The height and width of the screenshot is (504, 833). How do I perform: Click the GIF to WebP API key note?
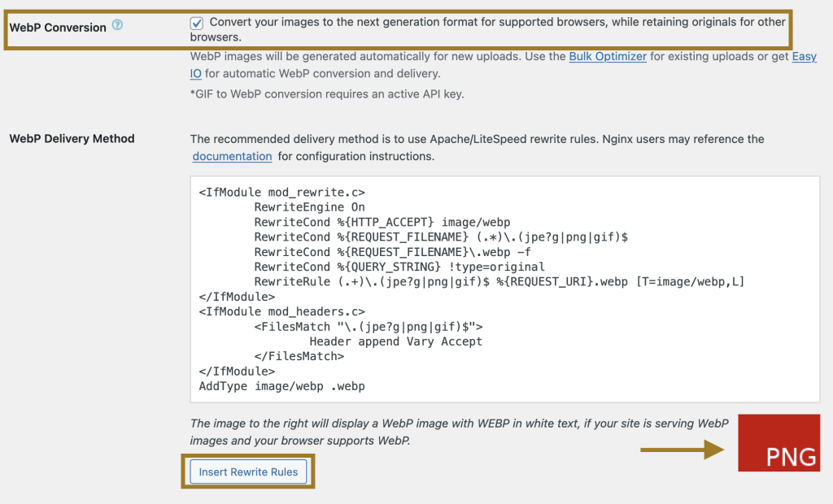point(326,94)
